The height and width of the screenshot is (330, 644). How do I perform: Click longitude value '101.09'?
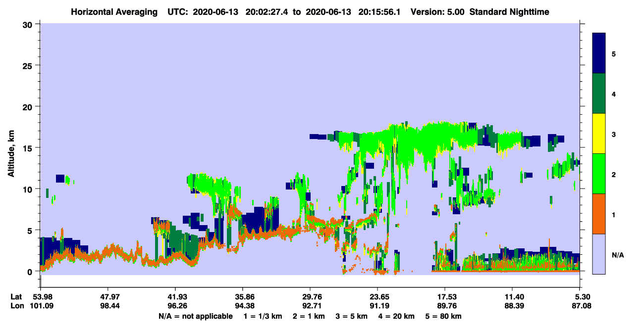(41, 306)
